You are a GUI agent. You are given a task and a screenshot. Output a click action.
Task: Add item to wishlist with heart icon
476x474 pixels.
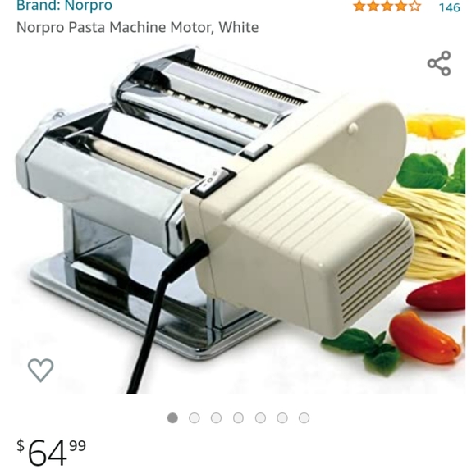(41, 370)
